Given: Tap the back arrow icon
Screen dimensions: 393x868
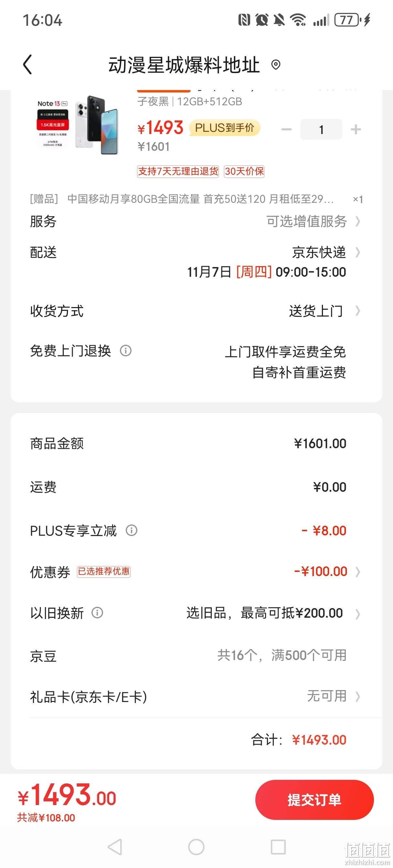Looking at the screenshot, I should coord(28,64).
